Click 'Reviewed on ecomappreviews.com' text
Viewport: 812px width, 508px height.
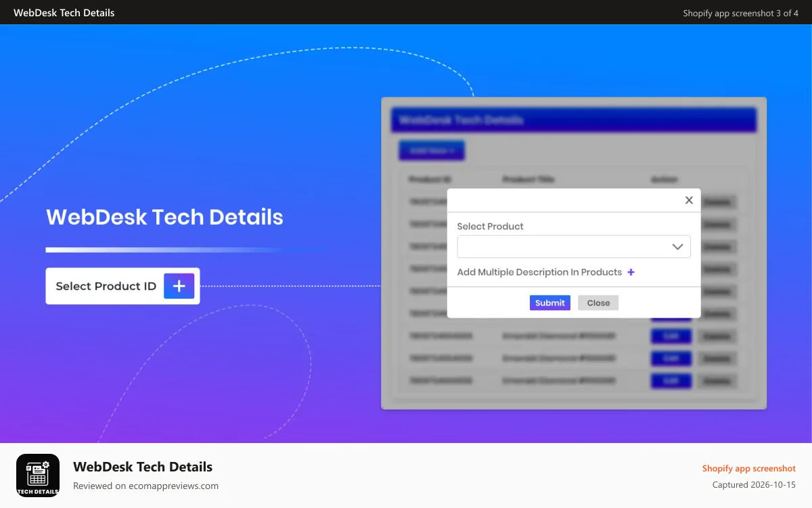coord(145,486)
